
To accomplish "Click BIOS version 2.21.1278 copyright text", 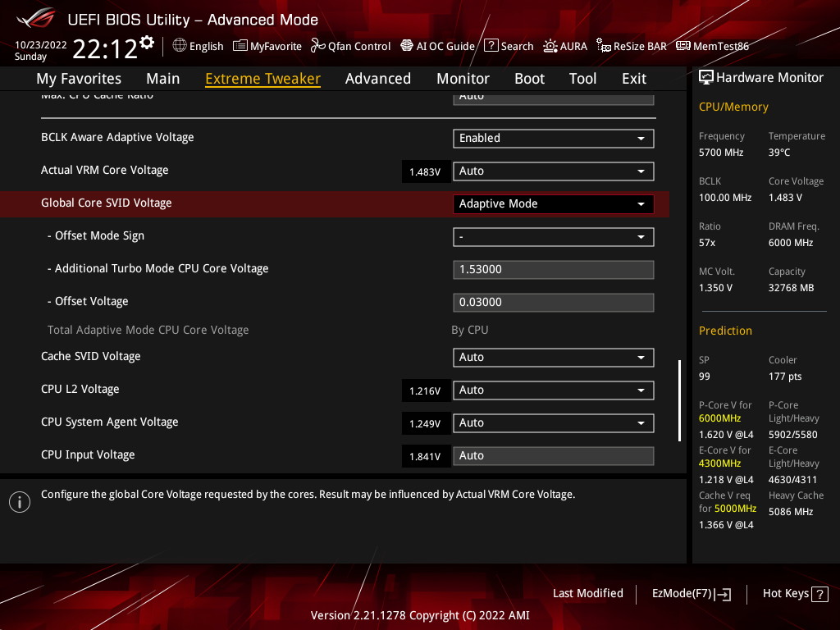I will point(420,615).
